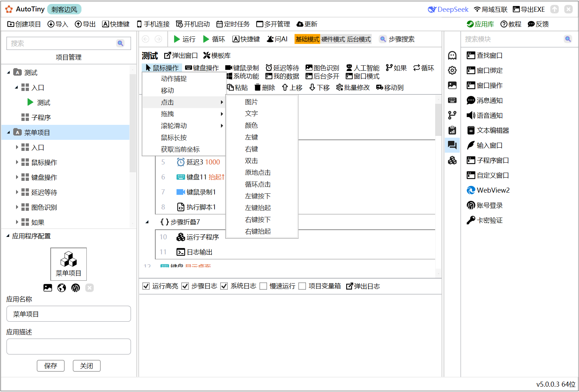The height and width of the screenshot is (392, 579).
Task: Open 定时任务 scheduler
Action: pyautogui.click(x=233, y=24)
